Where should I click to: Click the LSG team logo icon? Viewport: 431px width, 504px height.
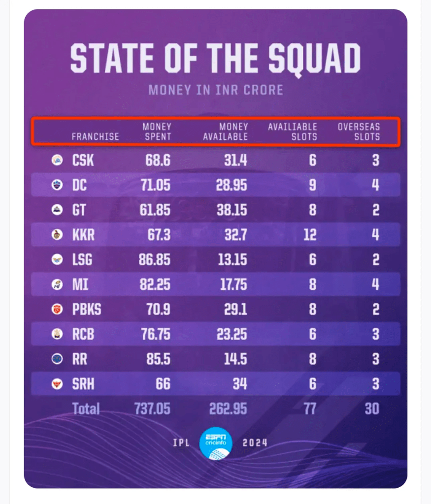[57, 260]
